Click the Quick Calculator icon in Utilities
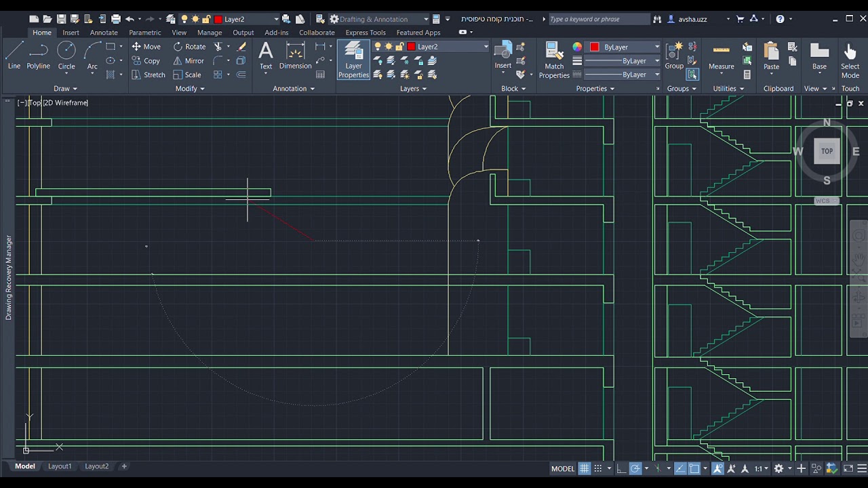The height and width of the screenshot is (488, 868). pos(747,75)
